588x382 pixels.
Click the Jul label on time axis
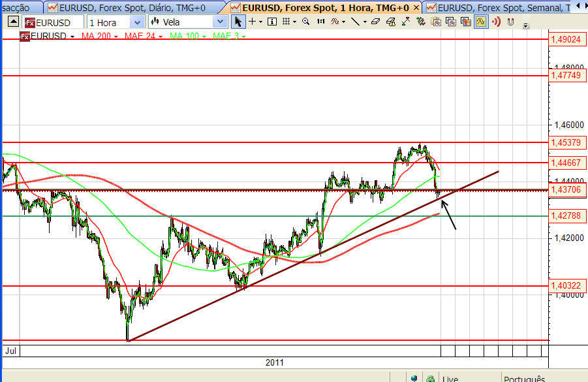(x=10, y=351)
